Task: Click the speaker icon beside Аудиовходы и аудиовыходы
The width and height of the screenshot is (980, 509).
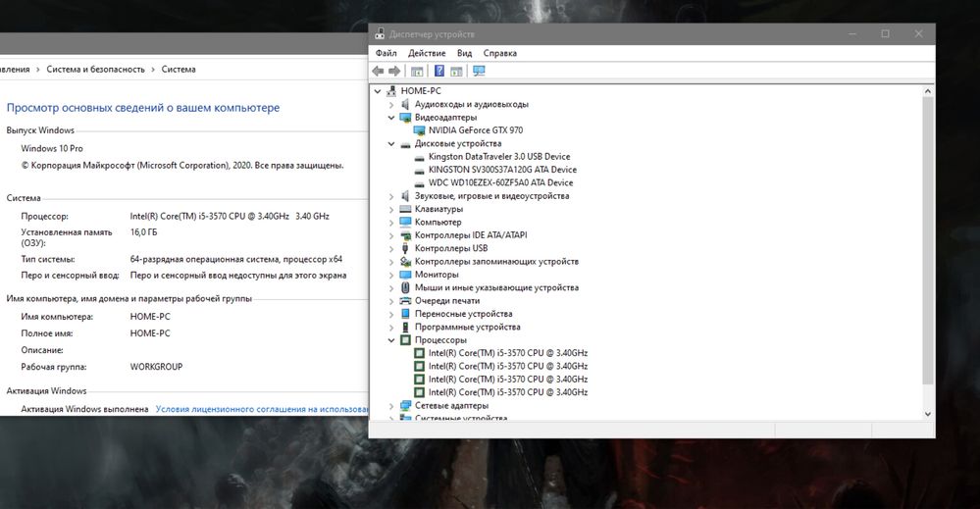Action: click(x=405, y=104)
